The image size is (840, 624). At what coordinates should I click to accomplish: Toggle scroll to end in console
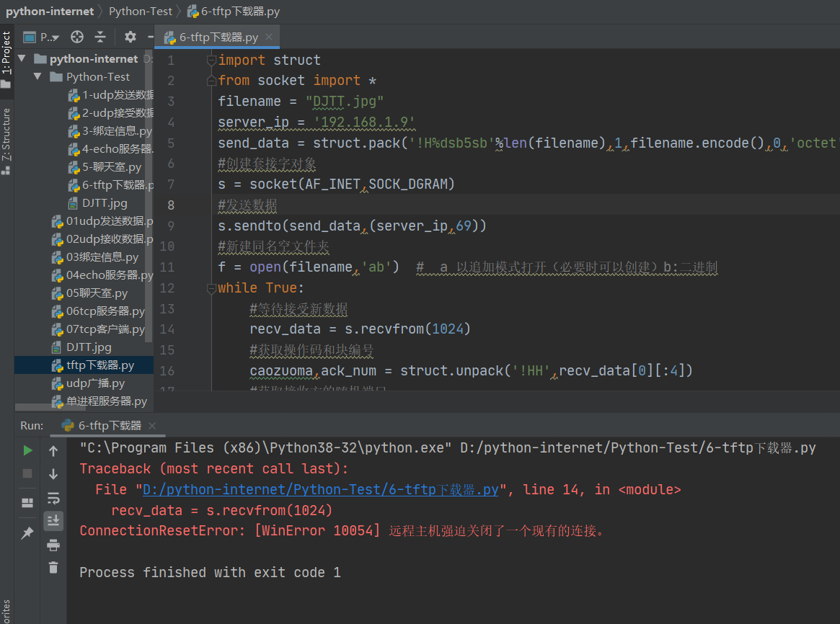click(53, 521)
